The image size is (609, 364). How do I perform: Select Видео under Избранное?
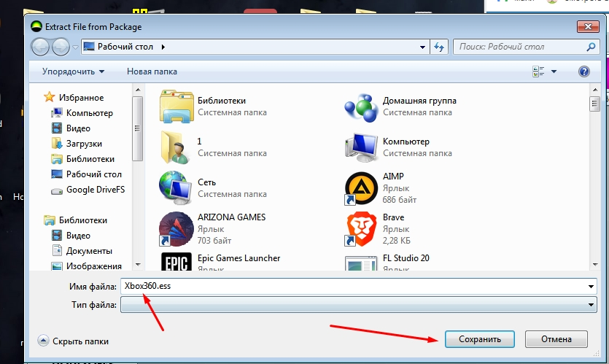click(78, 128)
